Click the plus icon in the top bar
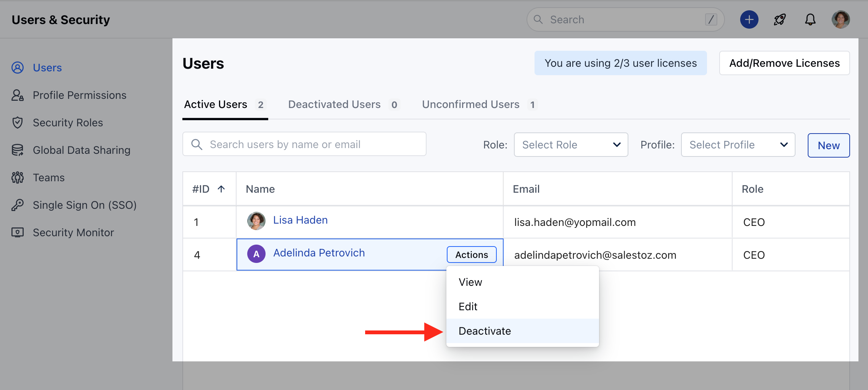Viewport: 868px width, 390px height. pyautogui.click(x=749, y=19)
